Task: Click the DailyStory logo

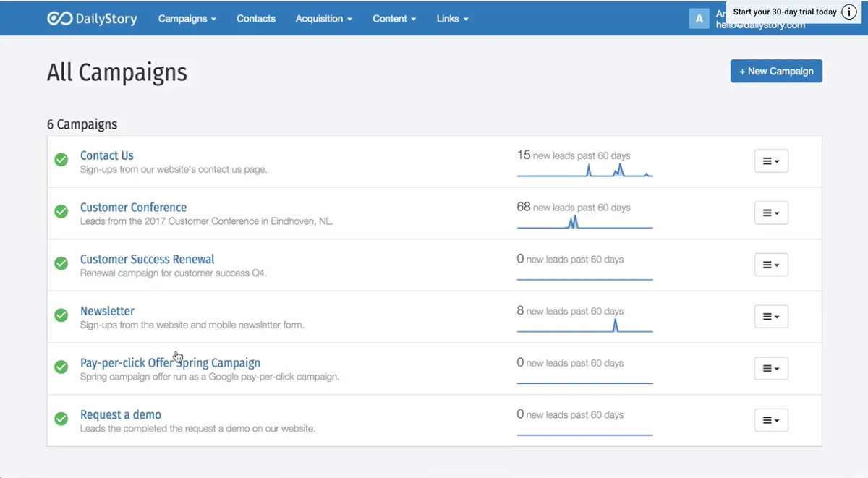Action: click(x=92, y=19)
